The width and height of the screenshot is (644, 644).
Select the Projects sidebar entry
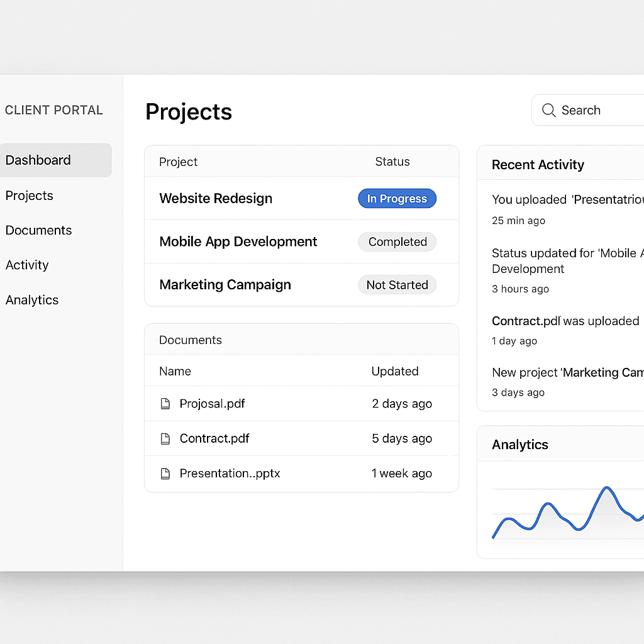click(29, 195)
